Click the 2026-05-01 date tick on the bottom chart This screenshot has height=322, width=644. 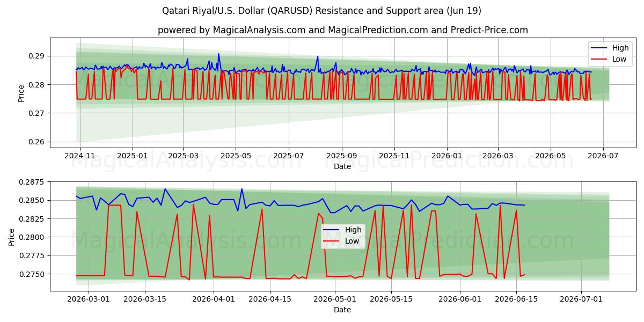point(335,299)
